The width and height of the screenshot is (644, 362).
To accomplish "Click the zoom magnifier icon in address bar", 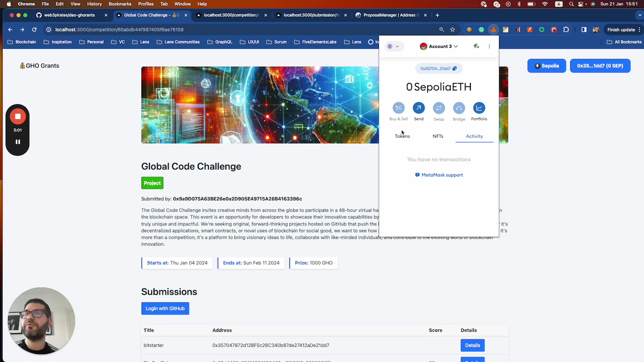I will (441, 30).
